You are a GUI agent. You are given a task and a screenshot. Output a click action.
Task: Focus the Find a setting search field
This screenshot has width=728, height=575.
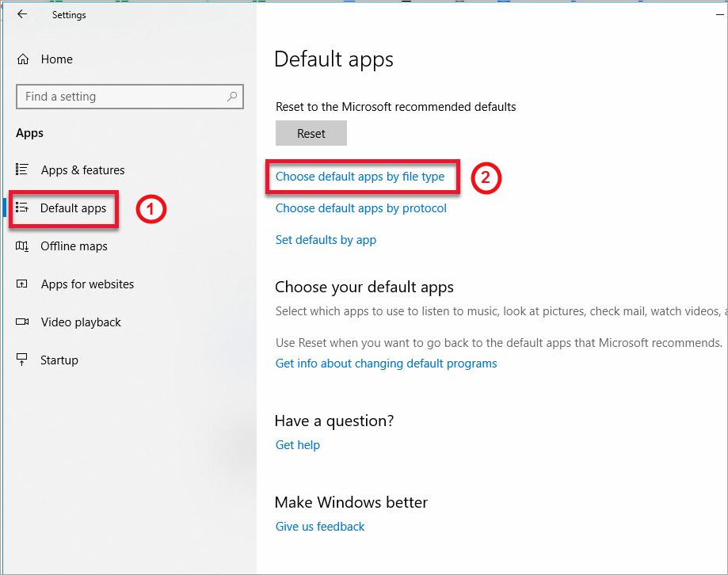(119, 97)
